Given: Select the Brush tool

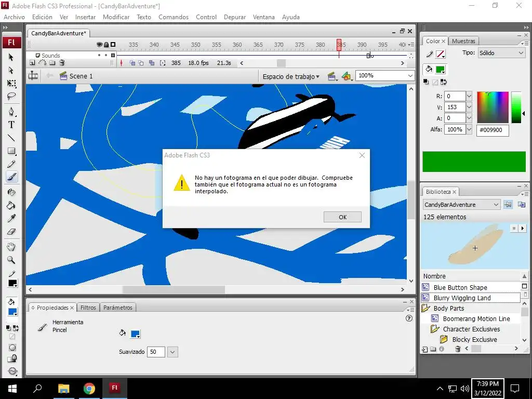Looking at the screenshot, I should [x=11, y=177].
